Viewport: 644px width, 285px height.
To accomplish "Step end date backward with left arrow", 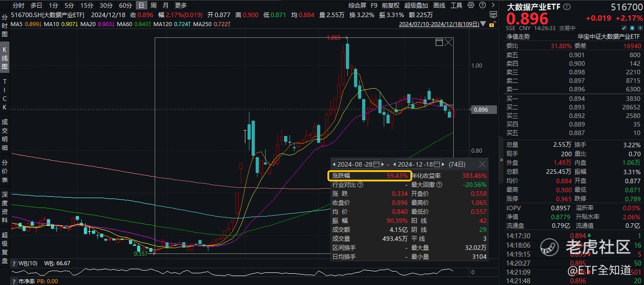I will click(x=395, y=164).
